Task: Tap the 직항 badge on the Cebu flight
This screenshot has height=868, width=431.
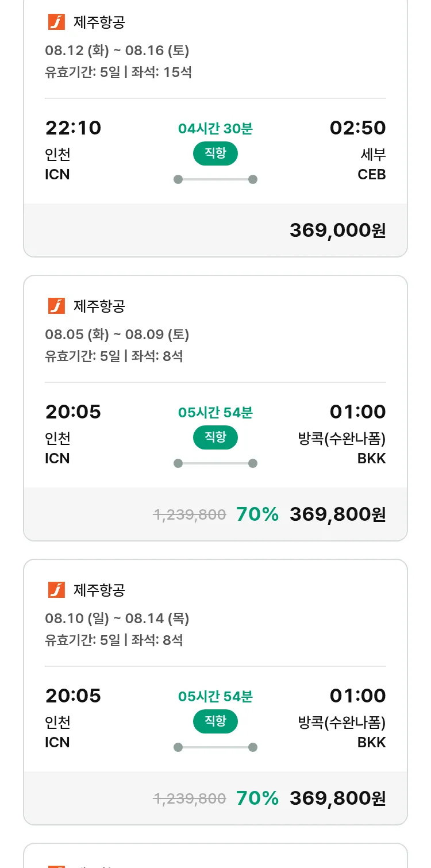Action: (215, 153)
